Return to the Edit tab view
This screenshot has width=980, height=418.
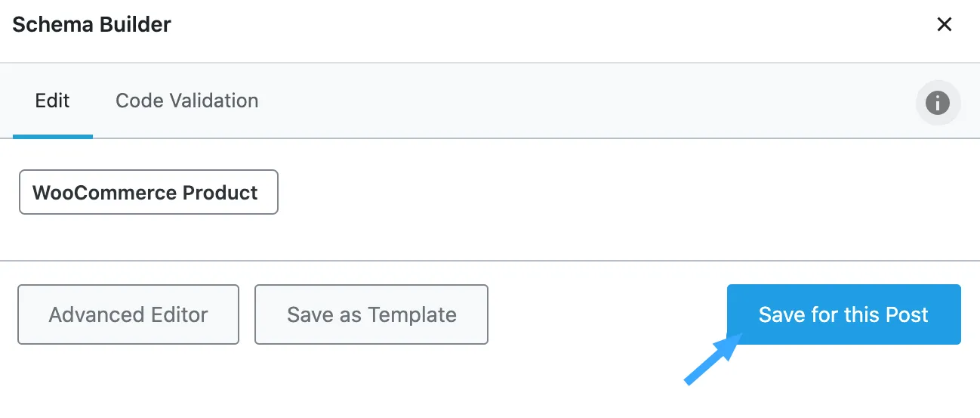53,101
